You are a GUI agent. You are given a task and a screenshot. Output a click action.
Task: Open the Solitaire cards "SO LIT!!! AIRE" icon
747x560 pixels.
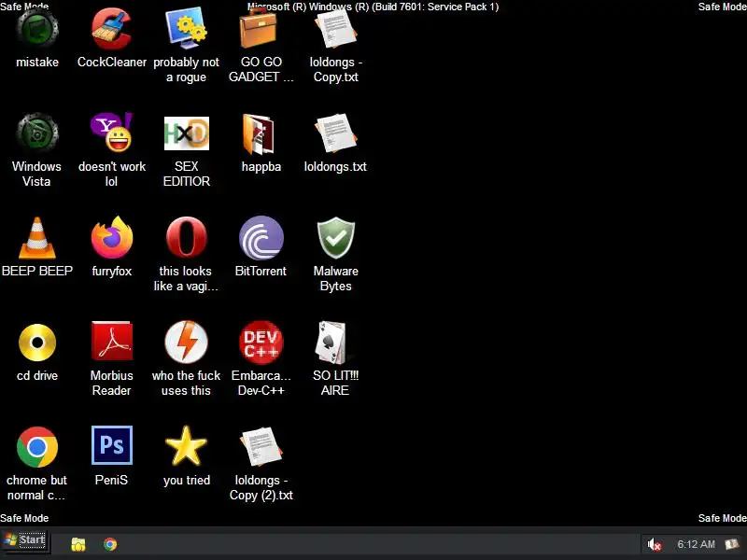pyautogui.click(x=331, y=343)
